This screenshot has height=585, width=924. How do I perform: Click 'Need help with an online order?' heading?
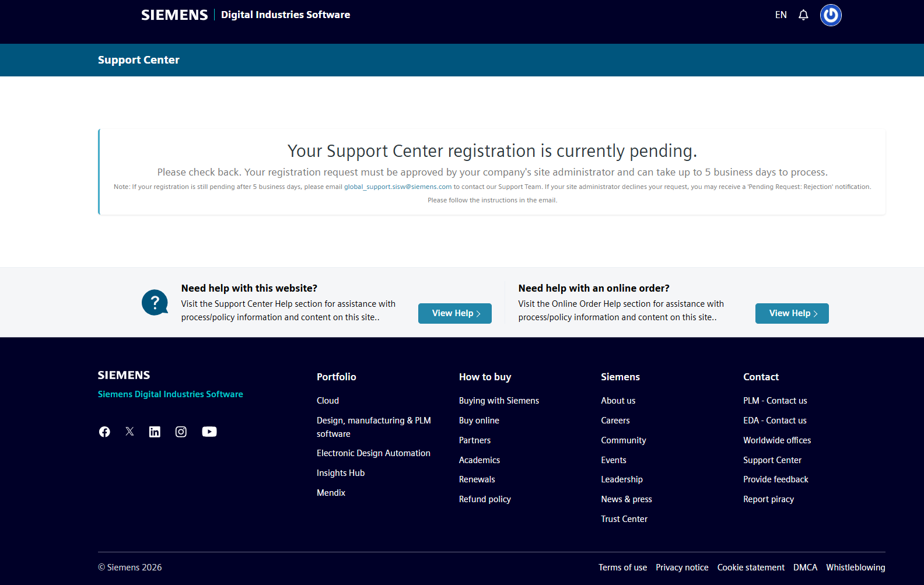[x=594, y=288]
